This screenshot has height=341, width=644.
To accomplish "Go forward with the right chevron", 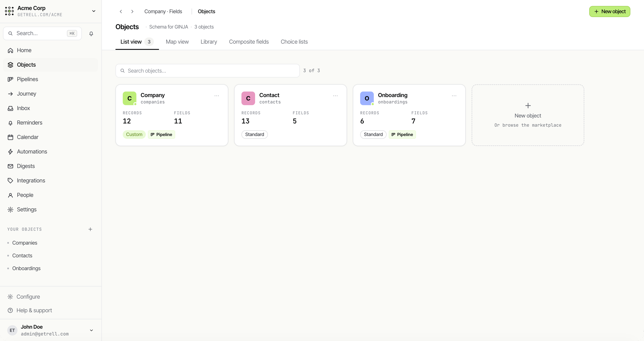I will pyautogui.click(x=132, y=11).
